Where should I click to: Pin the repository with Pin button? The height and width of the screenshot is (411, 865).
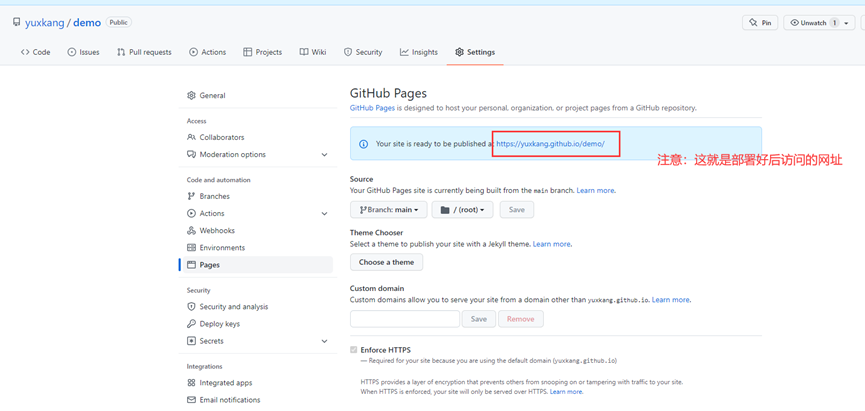pyautogui.click(x=760, y=23)
